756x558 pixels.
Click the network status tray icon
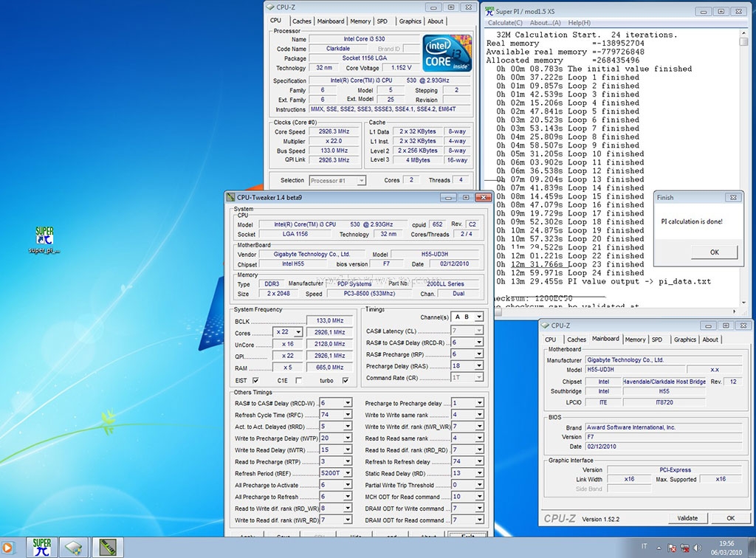[x=684, y=548]
